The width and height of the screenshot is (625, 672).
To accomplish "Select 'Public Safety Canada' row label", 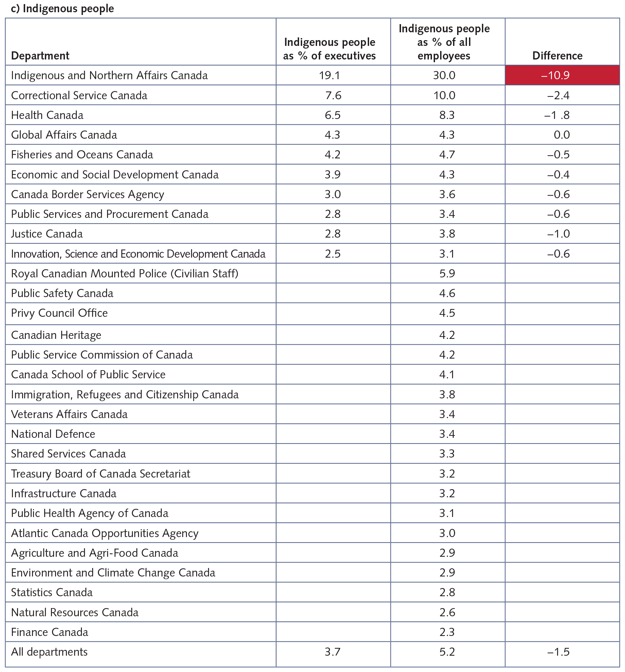I will [62, 293].
